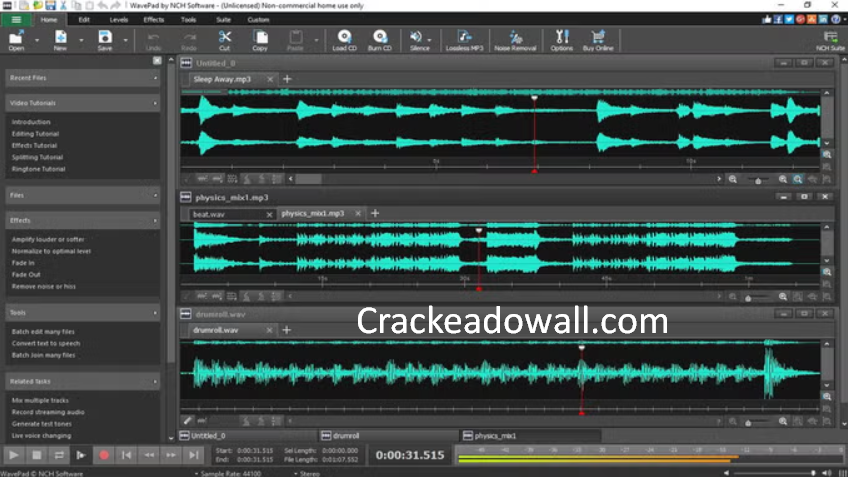
Task: Click the Paste toolbar icon
Action: [x=295, y=41]
